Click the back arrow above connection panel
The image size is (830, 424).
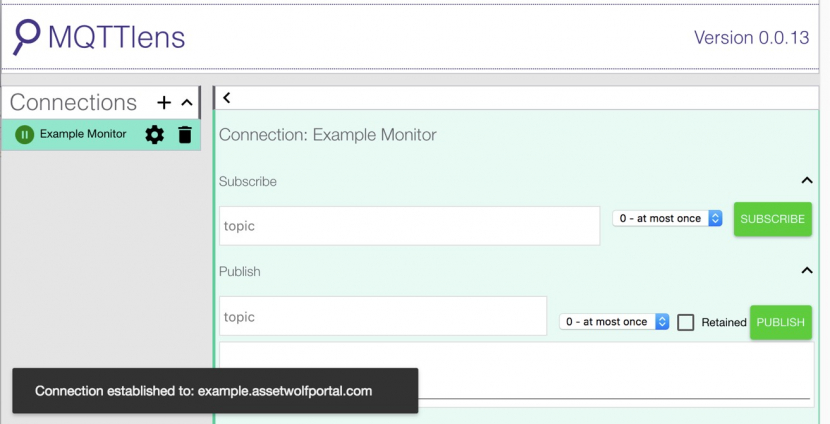coord(227,97)
